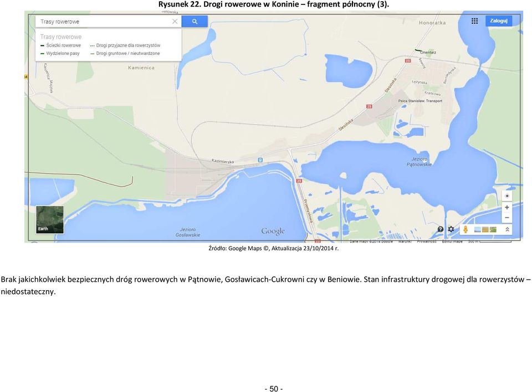
Task: Click 'Psica Stanisław. Transport' business label
Action: [420, 101]
